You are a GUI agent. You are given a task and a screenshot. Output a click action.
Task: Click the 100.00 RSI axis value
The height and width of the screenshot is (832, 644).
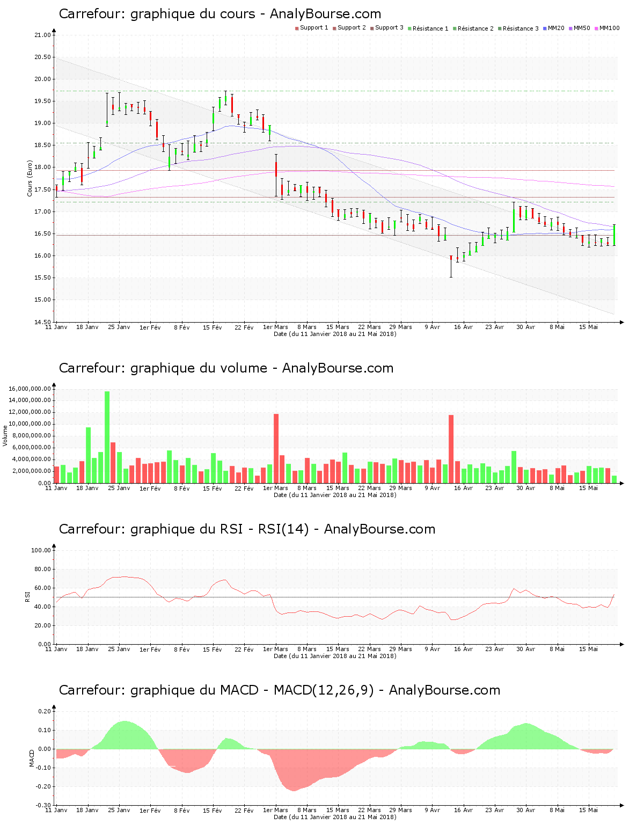(41, 550)
